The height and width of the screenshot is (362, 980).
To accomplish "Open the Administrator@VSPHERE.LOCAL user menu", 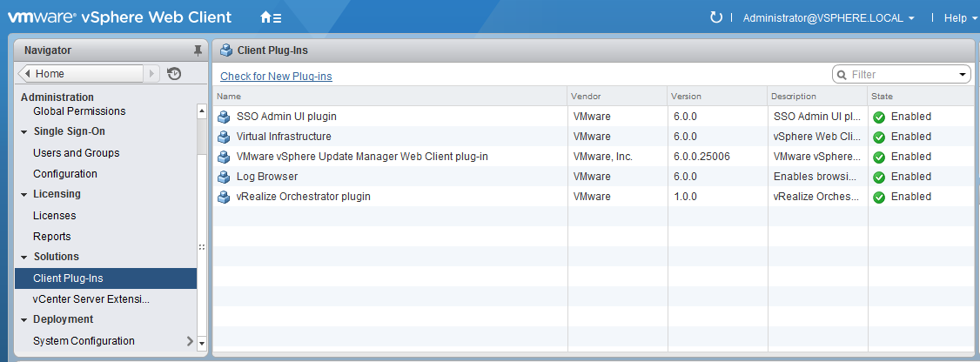I will 828,17.
